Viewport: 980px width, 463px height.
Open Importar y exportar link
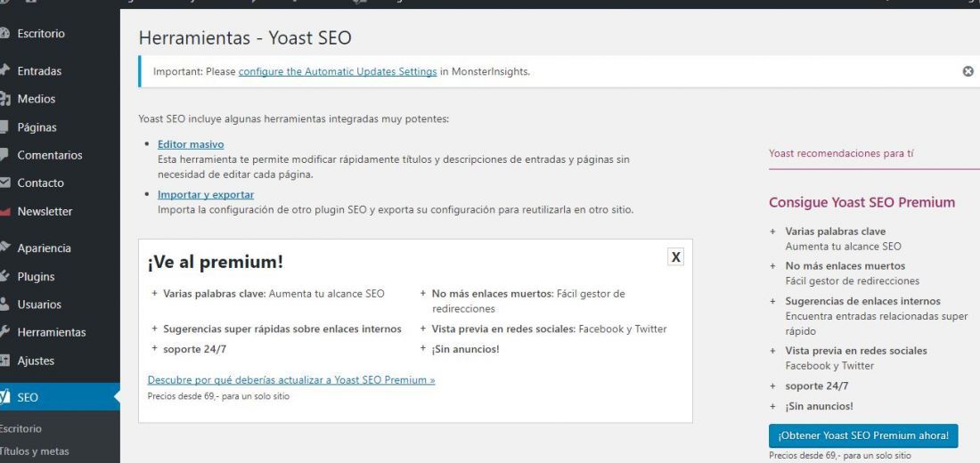[x=206, y=194]
